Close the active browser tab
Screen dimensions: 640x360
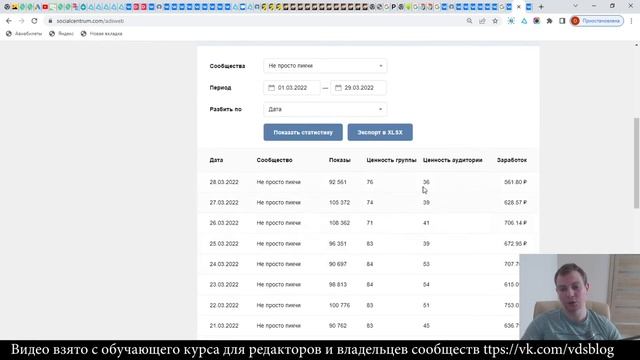[x=519, y=7]
